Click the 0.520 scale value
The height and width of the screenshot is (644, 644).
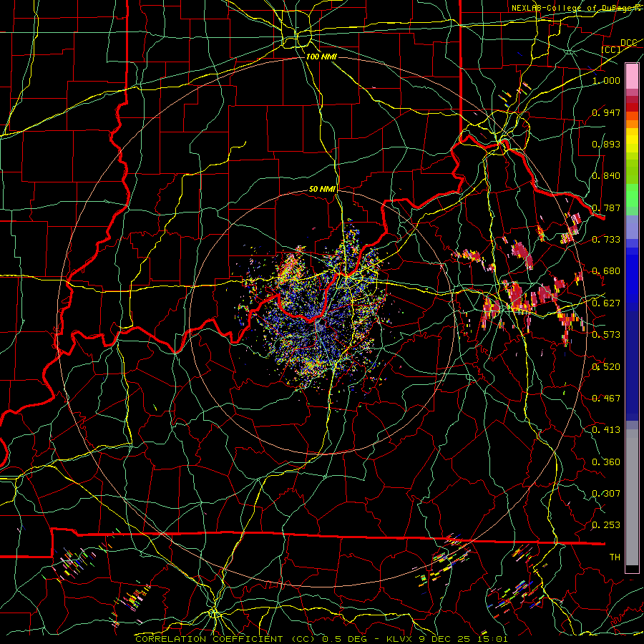point(606,367)
